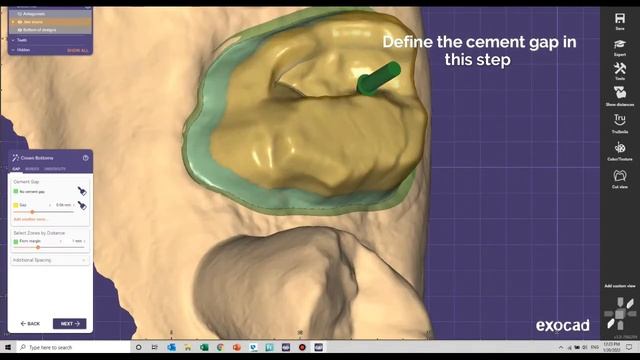Image resolution: width=640 pixels, height=360 pixels.
Task: Open the Windows Start menu
Action: [8, 347]
